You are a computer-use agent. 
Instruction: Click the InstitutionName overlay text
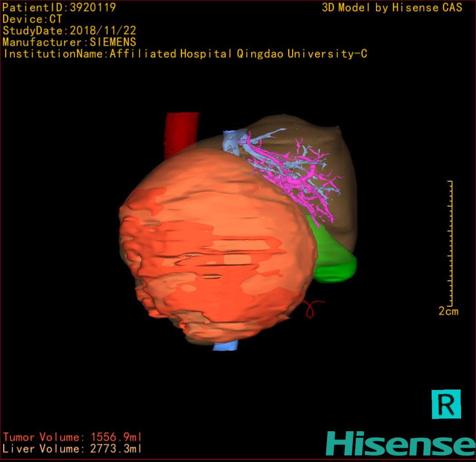[185, 54]
